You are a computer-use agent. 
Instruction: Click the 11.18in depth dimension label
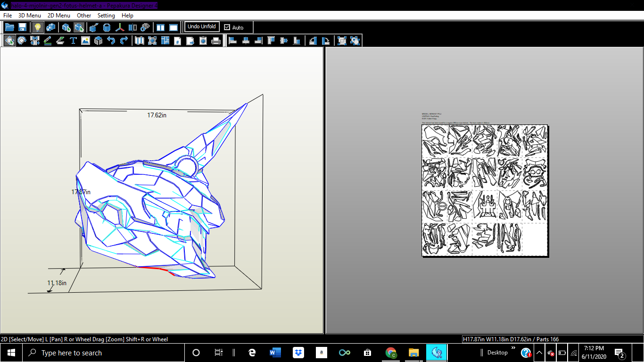(57, 283)
